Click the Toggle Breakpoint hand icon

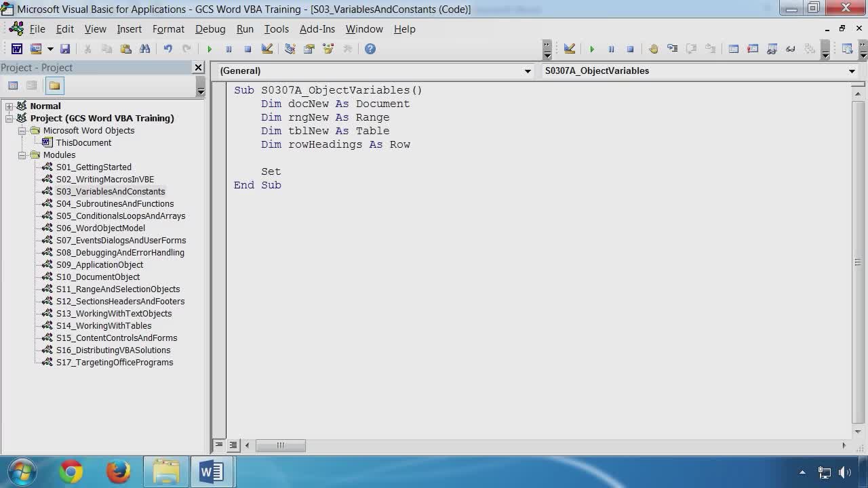point(653,49)
